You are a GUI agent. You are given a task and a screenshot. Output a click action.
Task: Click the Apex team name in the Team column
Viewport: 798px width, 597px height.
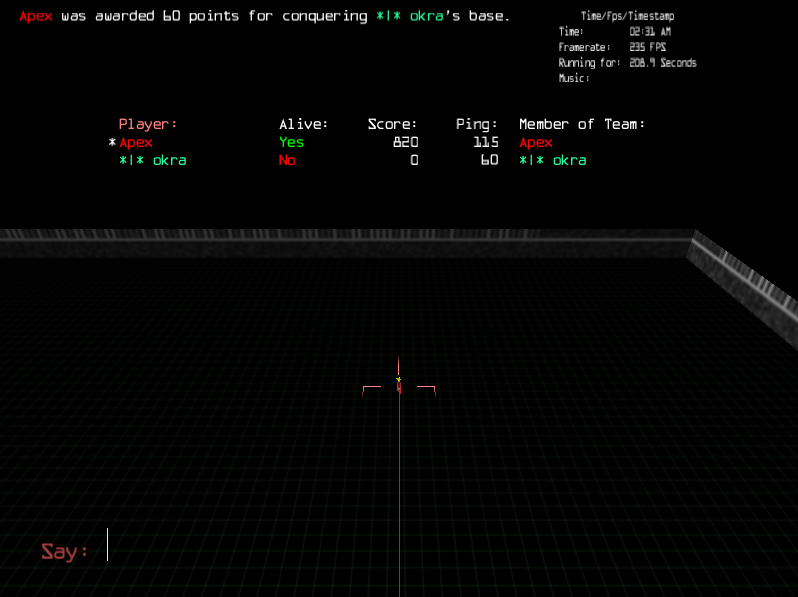[535, 143]
